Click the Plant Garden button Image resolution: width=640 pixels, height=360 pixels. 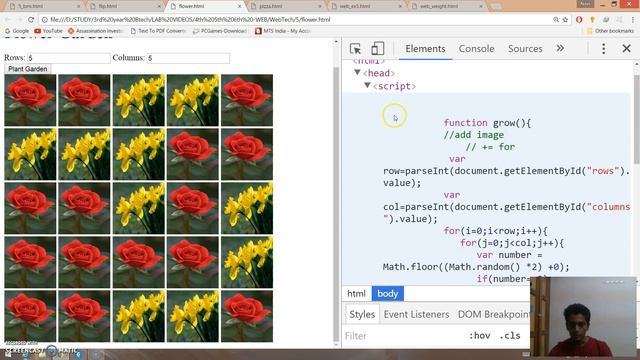(28, 69)
